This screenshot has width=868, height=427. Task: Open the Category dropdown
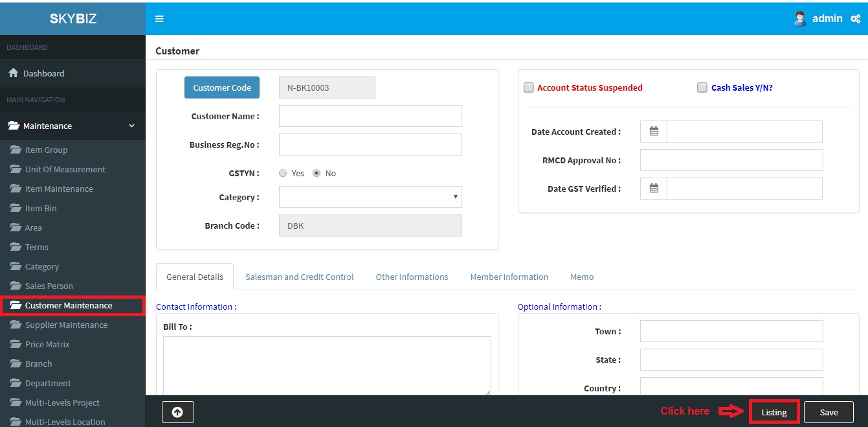(370, 197)
